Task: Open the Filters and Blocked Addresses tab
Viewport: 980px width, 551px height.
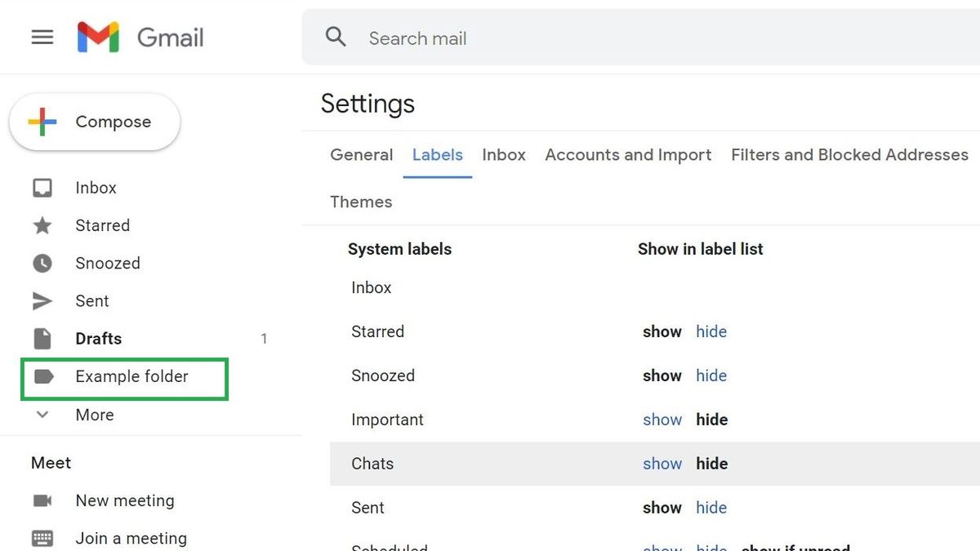Action: 849,154
